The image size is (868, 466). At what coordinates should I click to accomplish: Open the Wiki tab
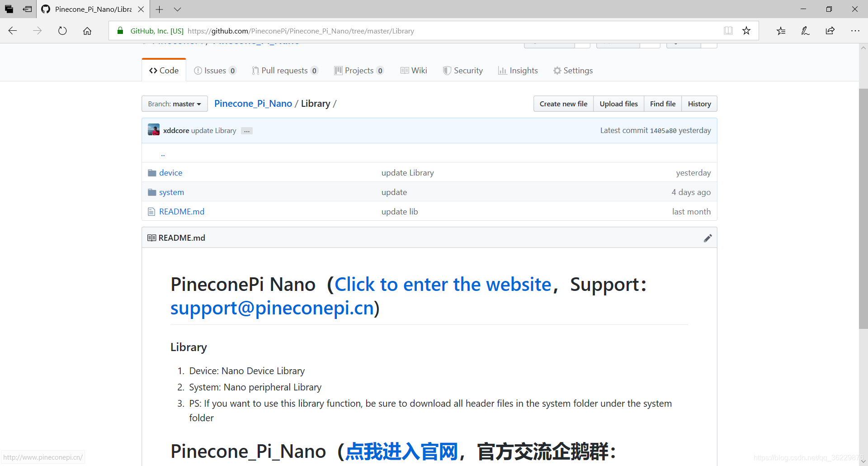click(x=413, y=71)
